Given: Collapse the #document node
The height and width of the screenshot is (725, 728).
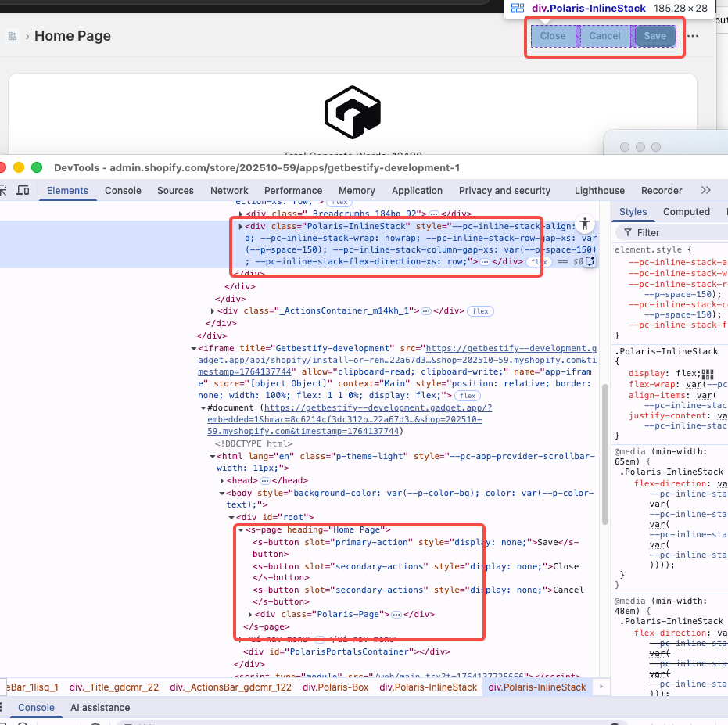Looking at the screenshot, I should pos(203,407).
